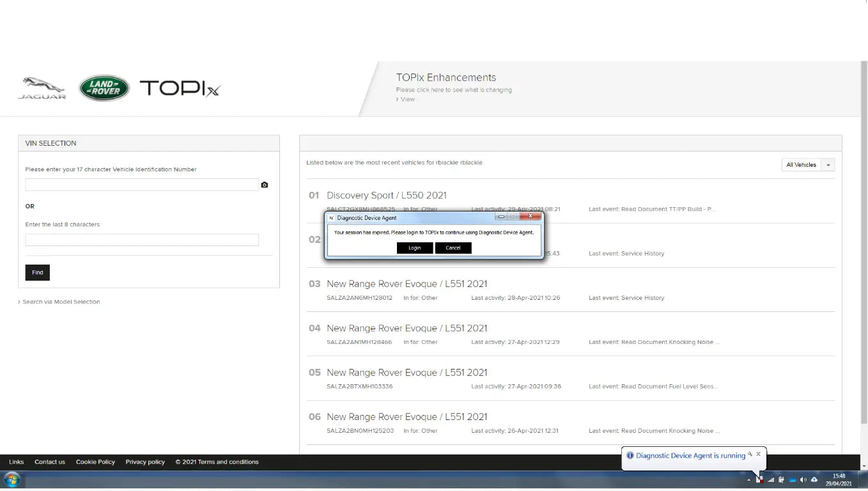Click the wrench icon in the notification balloon
The image size is (868, 491).
point(750,454)
